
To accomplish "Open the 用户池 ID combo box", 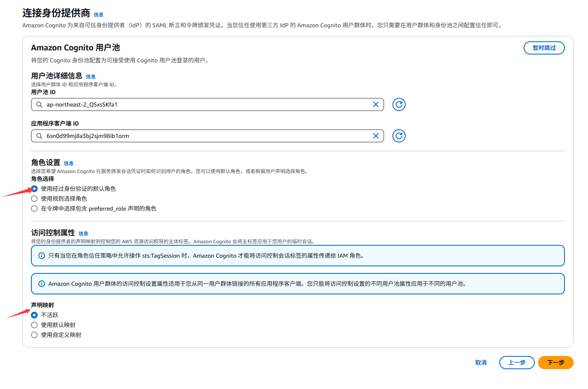I will coord(206,104).
